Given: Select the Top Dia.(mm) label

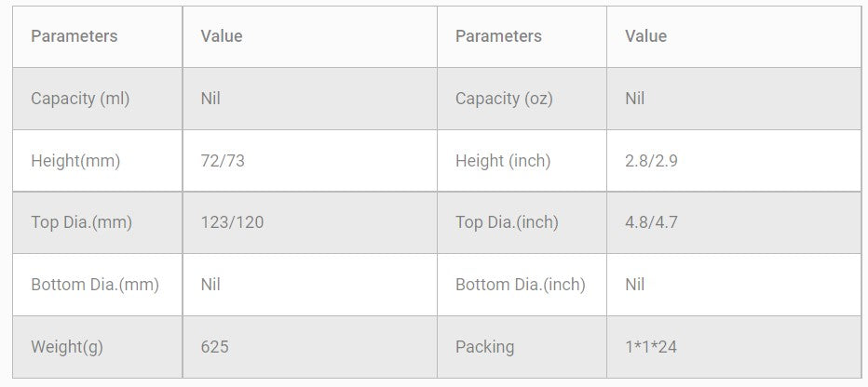Looking at the screenshot, I should [x=81, y=222].
